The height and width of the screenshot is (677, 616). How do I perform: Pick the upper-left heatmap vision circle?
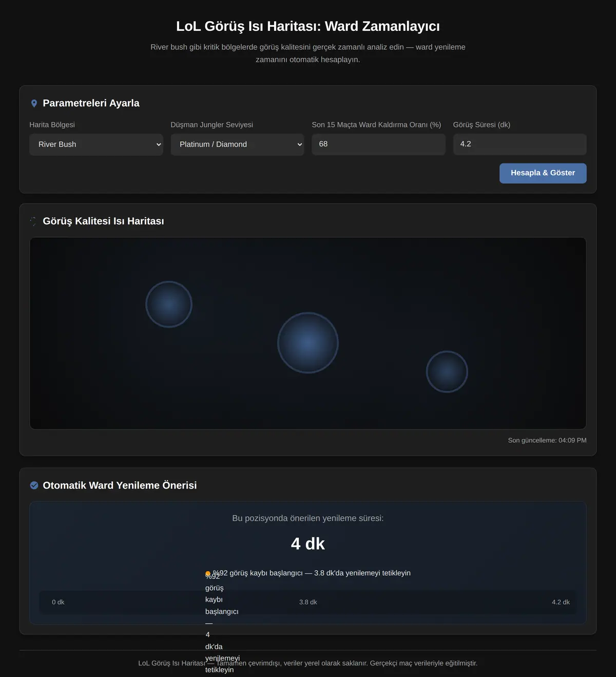[169, 304]
